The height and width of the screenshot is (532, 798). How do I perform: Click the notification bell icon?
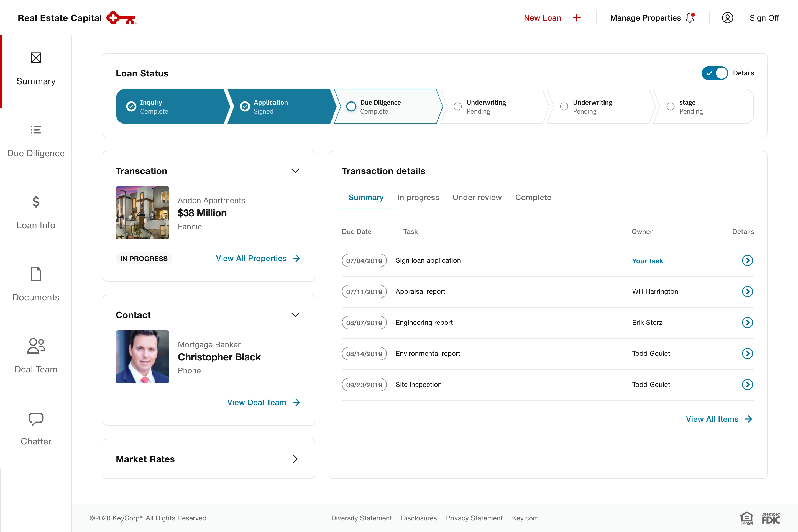[x=690, y=18]
